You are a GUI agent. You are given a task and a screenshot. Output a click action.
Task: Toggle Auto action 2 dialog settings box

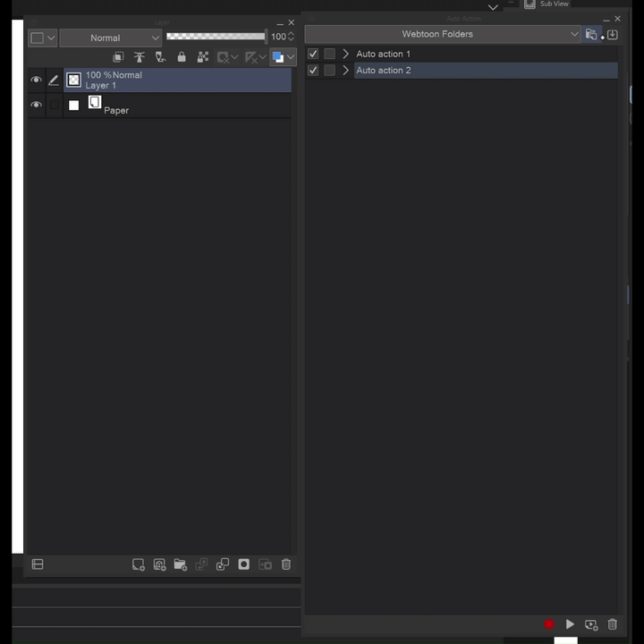(329, 71)
